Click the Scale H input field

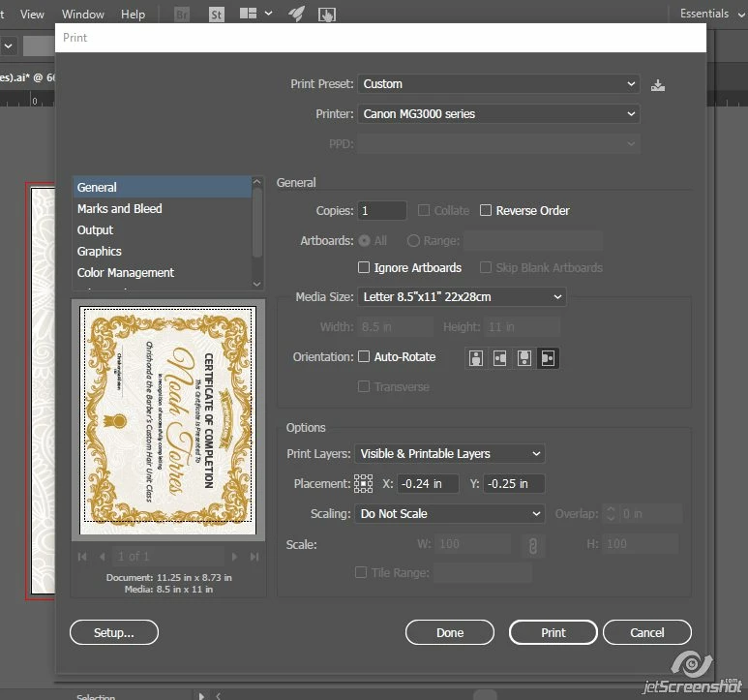pos(641,544)
